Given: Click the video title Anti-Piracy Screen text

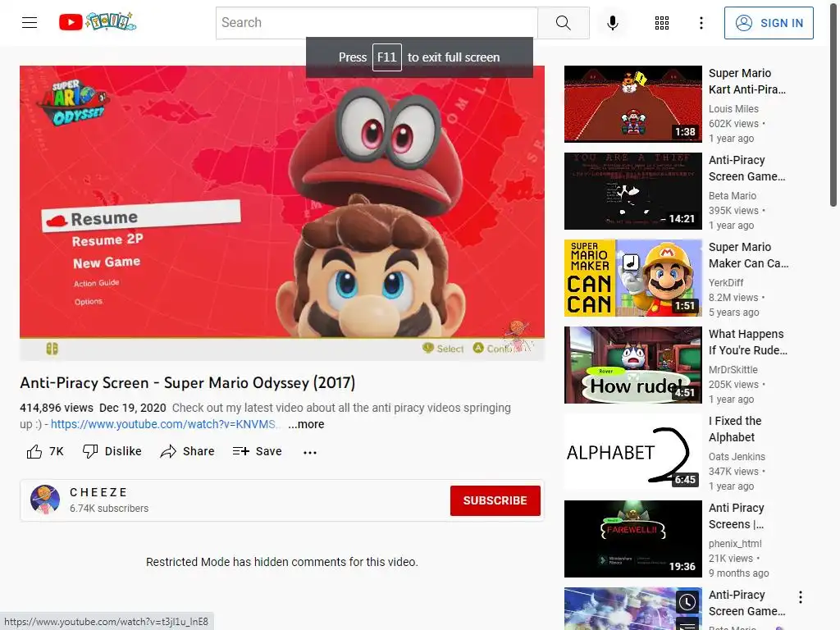Looking at the screenshot, I should coord(188,382).
